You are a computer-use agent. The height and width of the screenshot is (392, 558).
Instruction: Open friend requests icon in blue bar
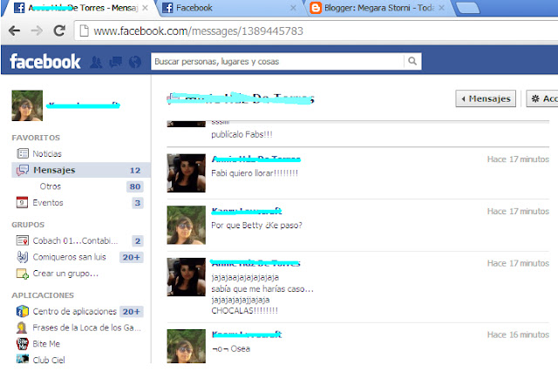[96, 62]
